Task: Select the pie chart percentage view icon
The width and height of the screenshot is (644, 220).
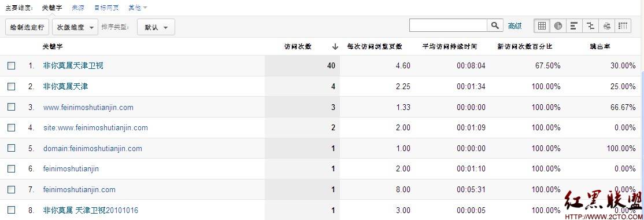Action: pos(558,26)
